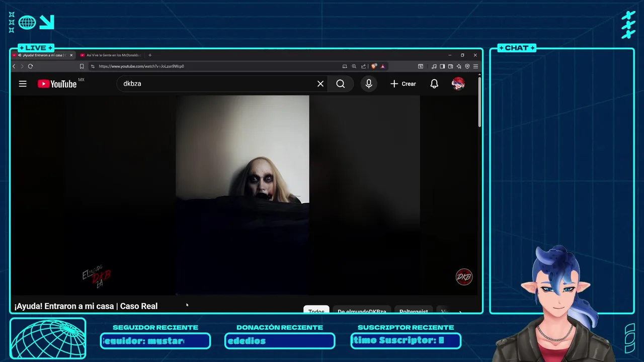Click the 'Donación reciente' ticker box
The height and width of the screenshot is (362, 644).
[x=280, y=341]
